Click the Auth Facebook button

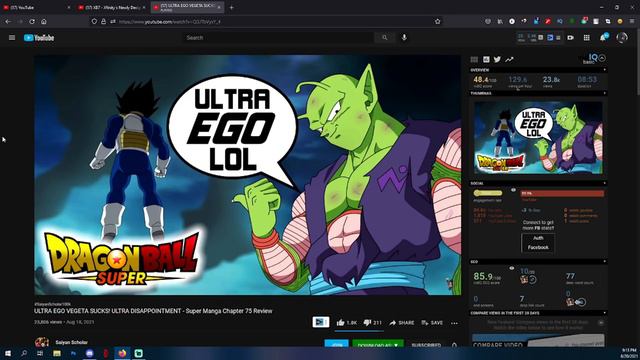(538, 243)
